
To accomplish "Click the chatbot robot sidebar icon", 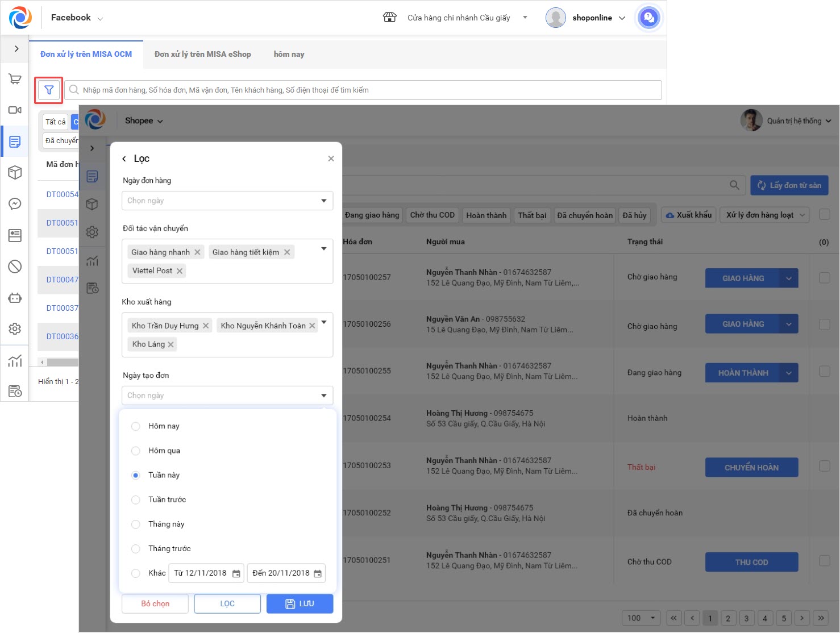I will point(15,297).
